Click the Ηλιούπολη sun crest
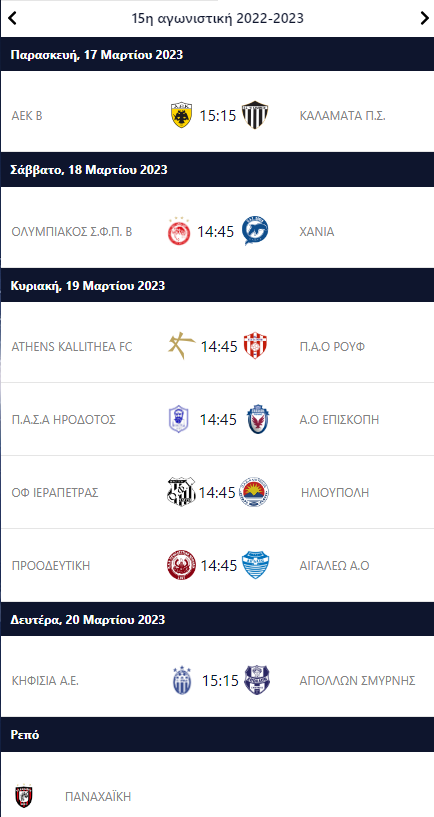Viewport: 434px width, 817px height. pyautogui.click(x=254, y=492)
